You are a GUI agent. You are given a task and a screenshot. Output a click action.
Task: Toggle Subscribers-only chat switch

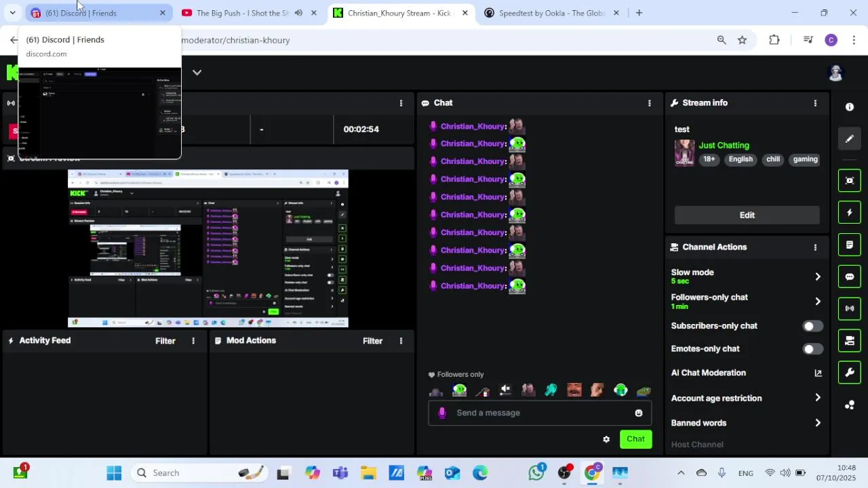tap(812, 326)
